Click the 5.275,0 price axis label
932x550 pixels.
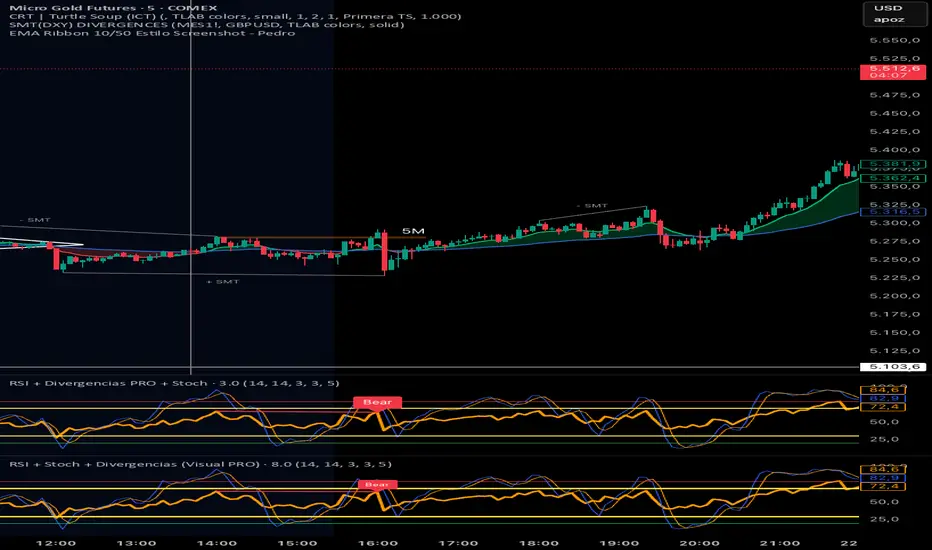click(894, 241)
